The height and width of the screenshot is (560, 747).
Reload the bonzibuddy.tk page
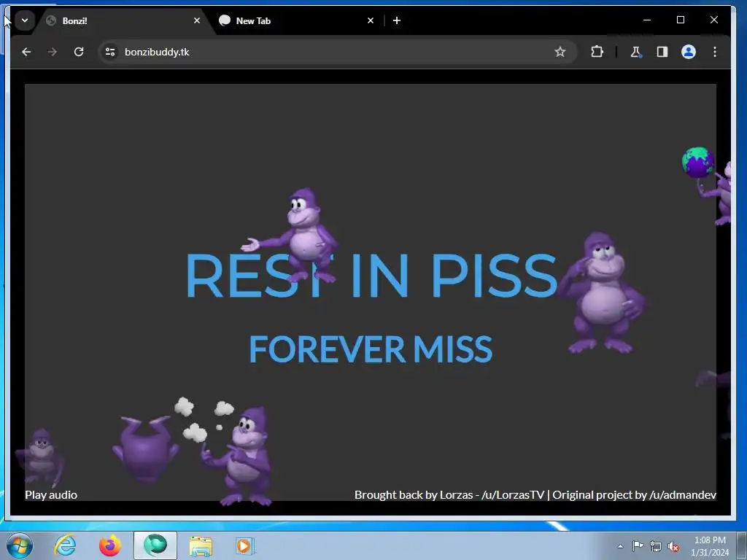[x=79, y=52]
